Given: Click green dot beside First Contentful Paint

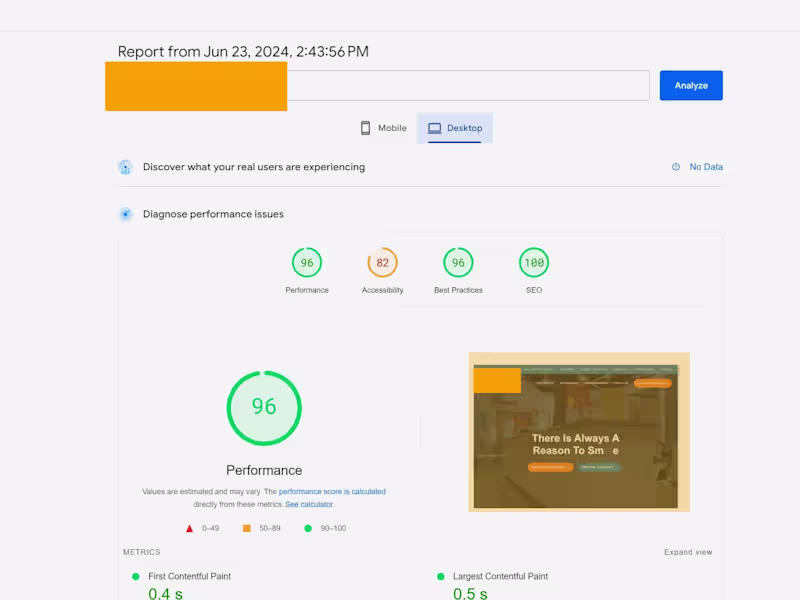Looking at the screenshot, I should (x=136, y=577).
